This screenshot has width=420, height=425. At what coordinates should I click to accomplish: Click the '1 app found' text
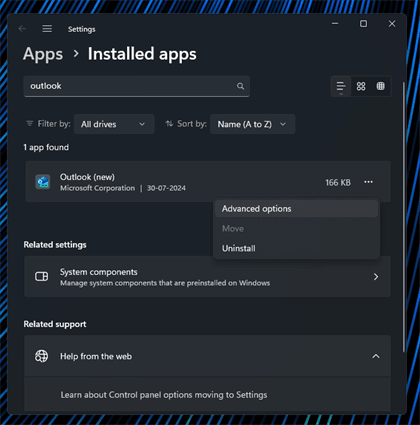pyautogui.click(x=46, y=147)
